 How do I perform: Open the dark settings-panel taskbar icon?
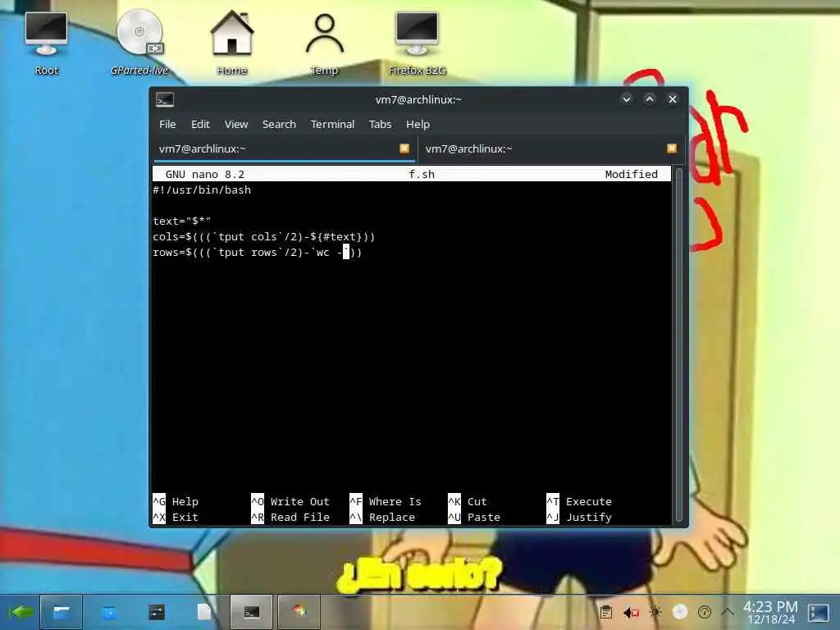pos(157,612)
